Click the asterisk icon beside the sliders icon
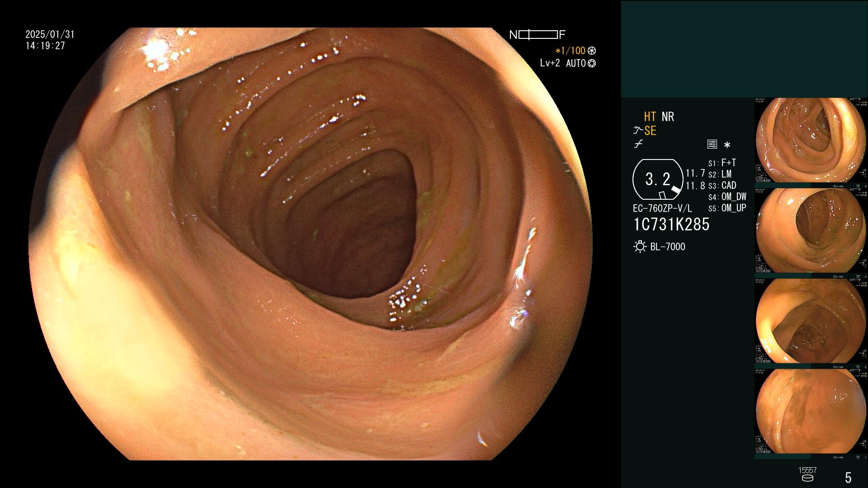 (727, 145)
